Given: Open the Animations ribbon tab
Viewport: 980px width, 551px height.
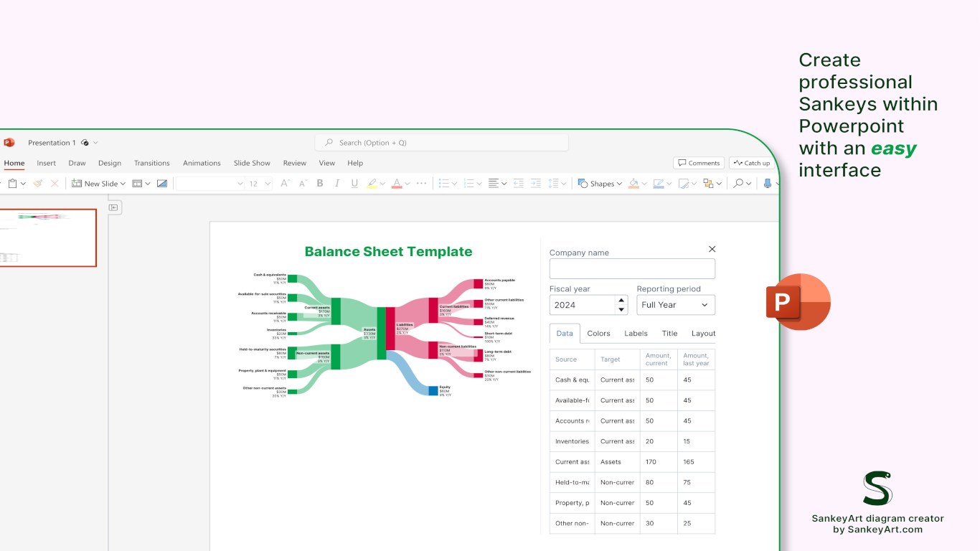Looking at the screenshot, I should 202,163.
